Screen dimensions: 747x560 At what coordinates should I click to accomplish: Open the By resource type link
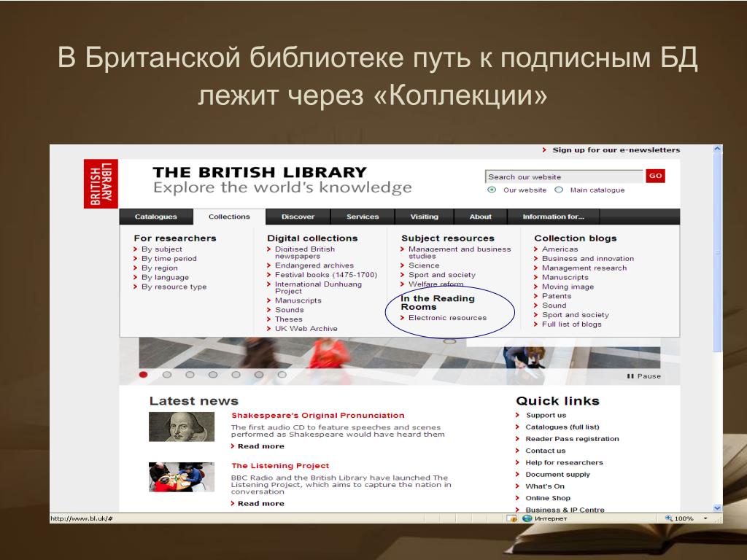pos(174,287)
